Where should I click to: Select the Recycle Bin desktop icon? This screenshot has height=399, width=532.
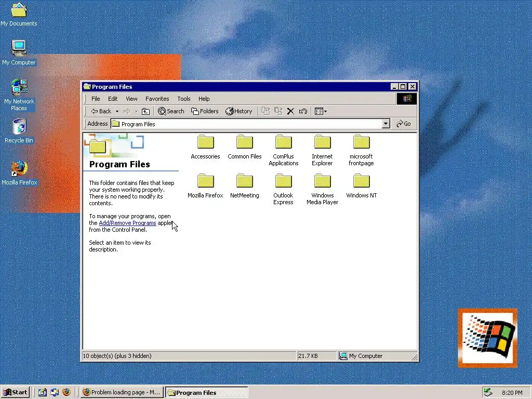(19, 131)
